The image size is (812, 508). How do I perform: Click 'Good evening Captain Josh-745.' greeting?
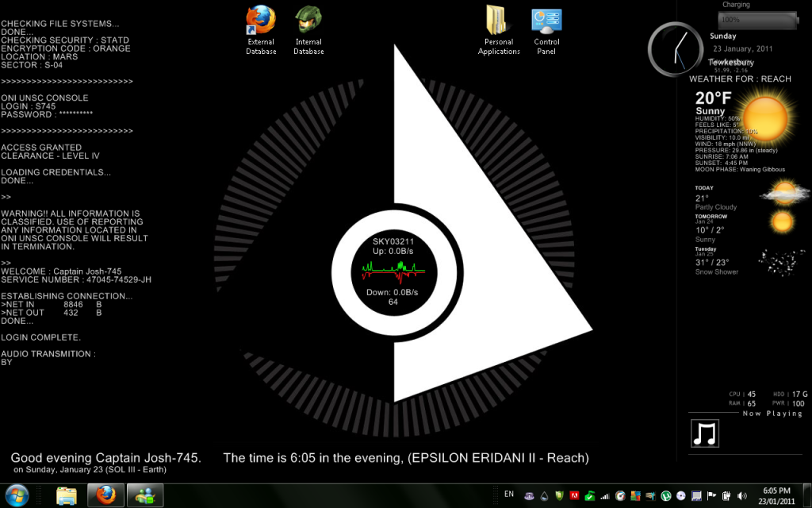point(105,458)
